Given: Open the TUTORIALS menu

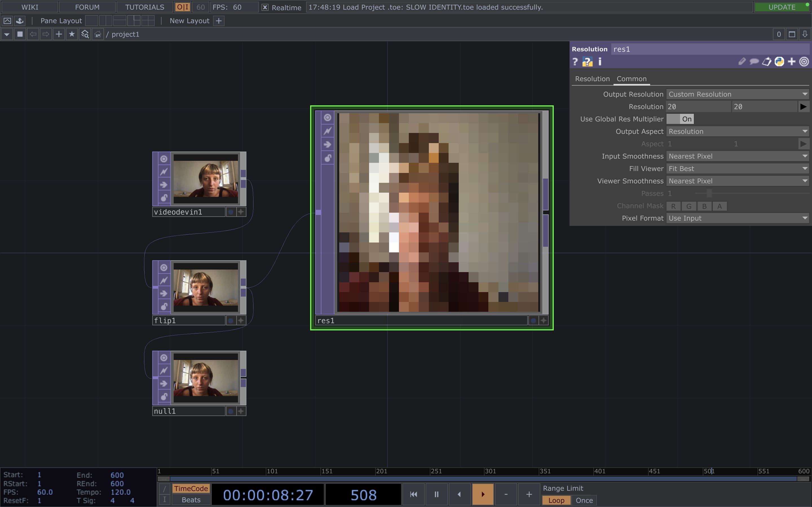Looking at the screenshot, I should click(x=145, y=7).
